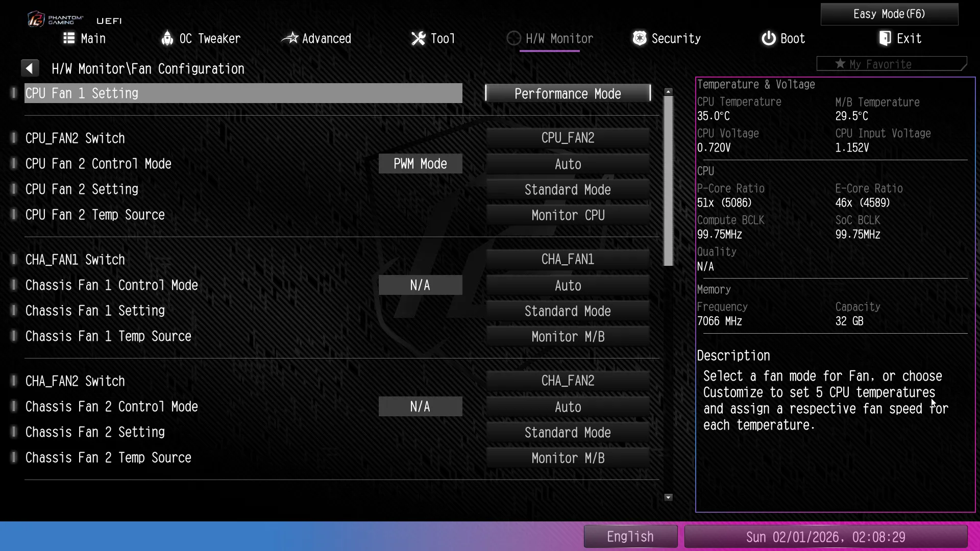The width and height of the screenshot is (980, 551).
Task: Click the English language button
Action: click(630, 537)
